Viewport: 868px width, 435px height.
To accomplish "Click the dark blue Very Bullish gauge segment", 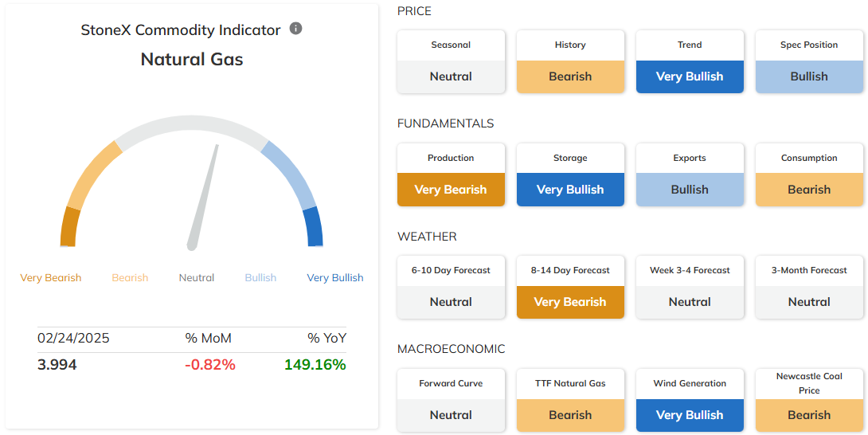I will coord(313,227).
